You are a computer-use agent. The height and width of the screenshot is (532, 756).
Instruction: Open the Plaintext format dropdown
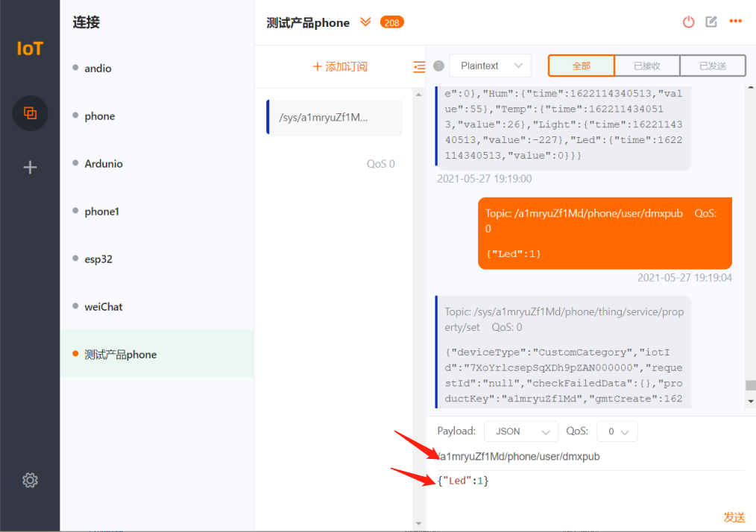[490, 66]
